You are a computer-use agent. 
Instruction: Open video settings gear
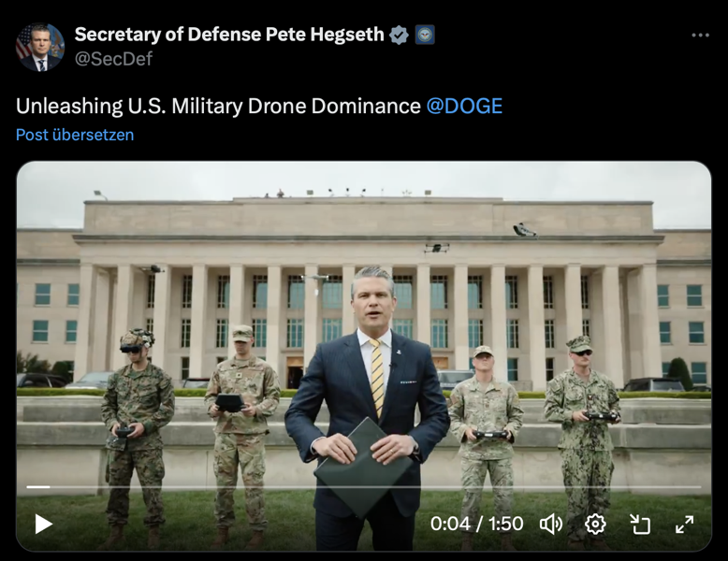[x=595, y=525]
